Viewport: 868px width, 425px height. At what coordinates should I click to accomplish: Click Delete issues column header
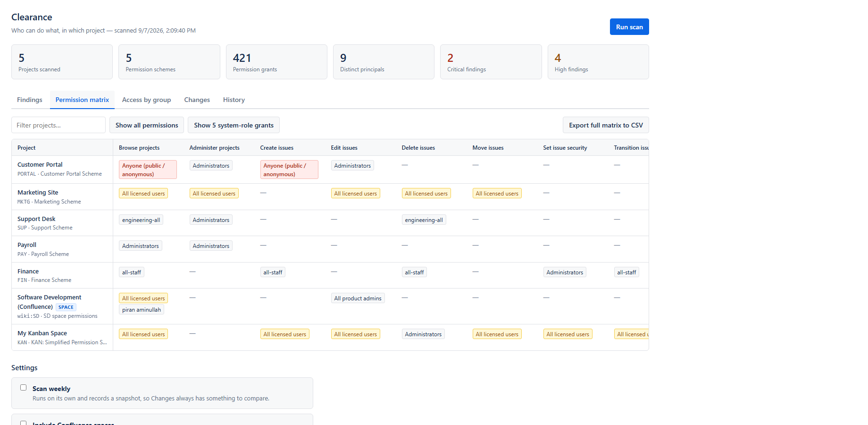point(418,148)
